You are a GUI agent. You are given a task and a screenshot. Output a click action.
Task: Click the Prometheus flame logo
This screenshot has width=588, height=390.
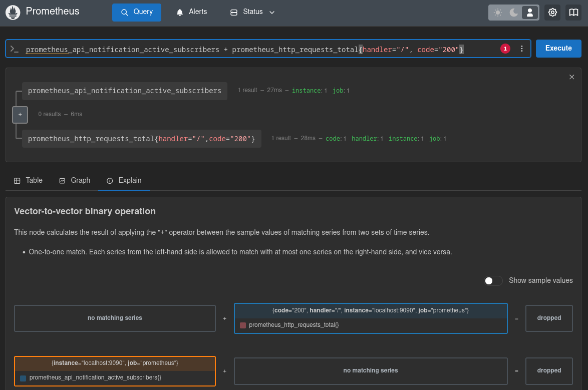pos(13,13)
